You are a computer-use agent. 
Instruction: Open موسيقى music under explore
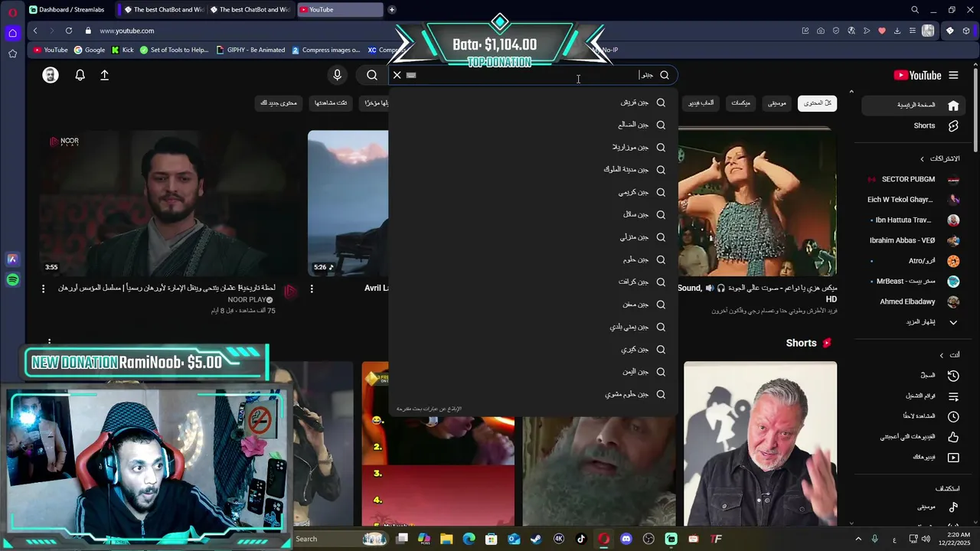pyautogui.click(x=913, y=507)
